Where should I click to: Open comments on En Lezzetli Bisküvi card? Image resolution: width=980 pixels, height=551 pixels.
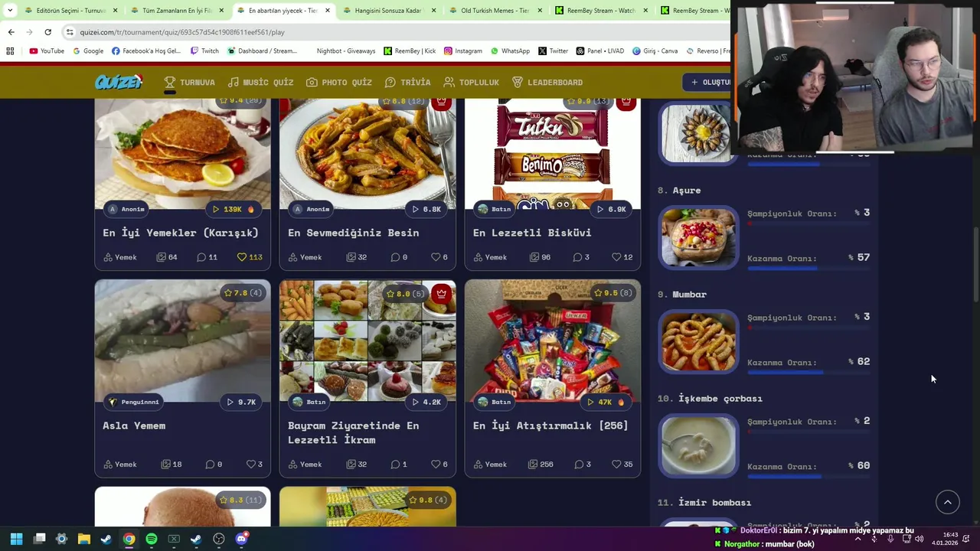[581, 257]
